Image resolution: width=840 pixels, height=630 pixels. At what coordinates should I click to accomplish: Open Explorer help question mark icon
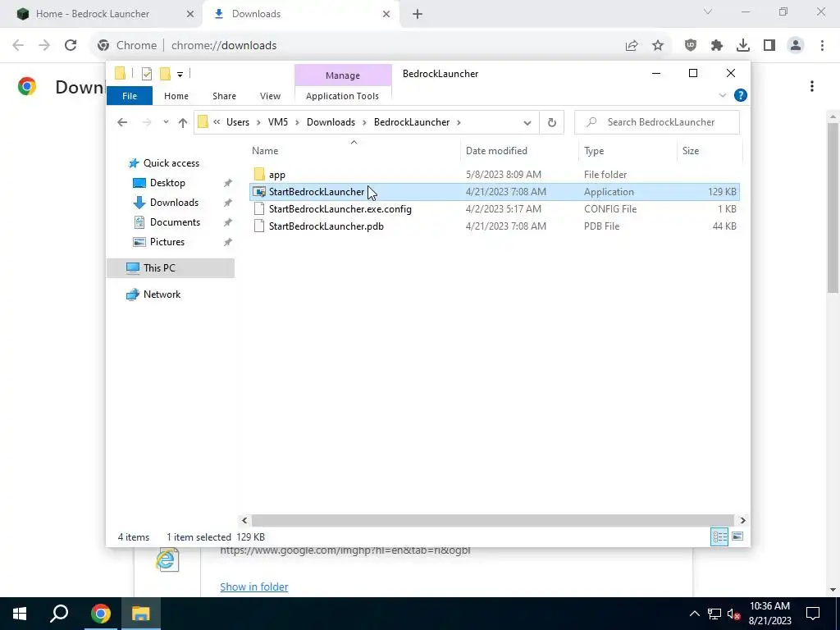click(x=741, y=95)
